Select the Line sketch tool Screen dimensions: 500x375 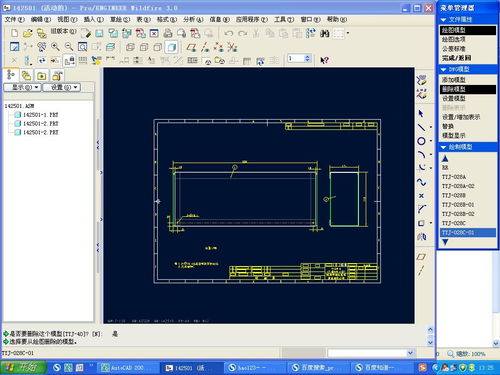coord(421,127)
